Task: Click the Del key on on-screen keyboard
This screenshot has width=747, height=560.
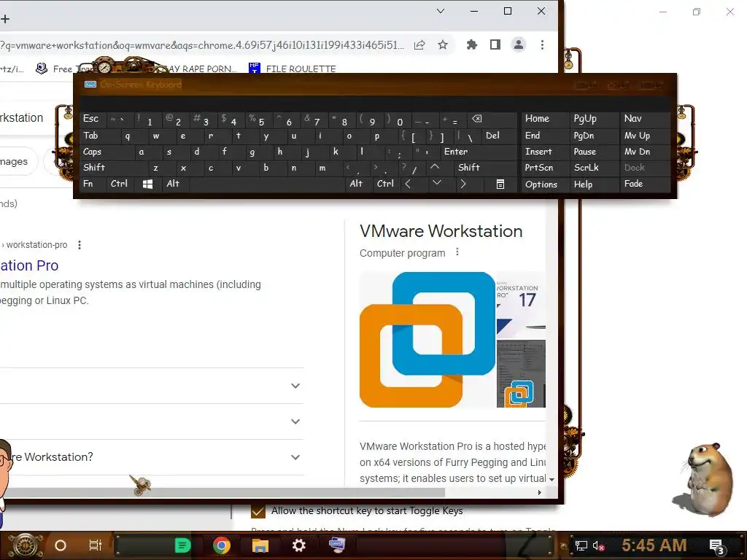Action: pos(499,136)
